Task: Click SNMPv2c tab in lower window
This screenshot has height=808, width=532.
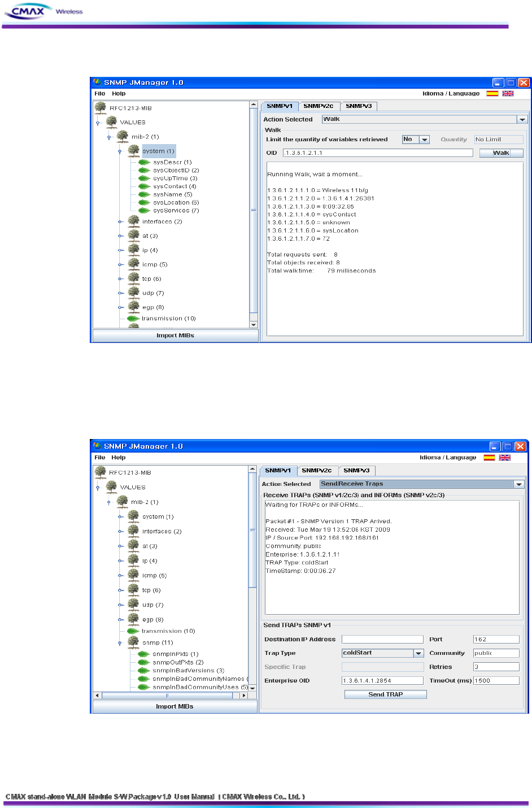Action: pos(317,471)
